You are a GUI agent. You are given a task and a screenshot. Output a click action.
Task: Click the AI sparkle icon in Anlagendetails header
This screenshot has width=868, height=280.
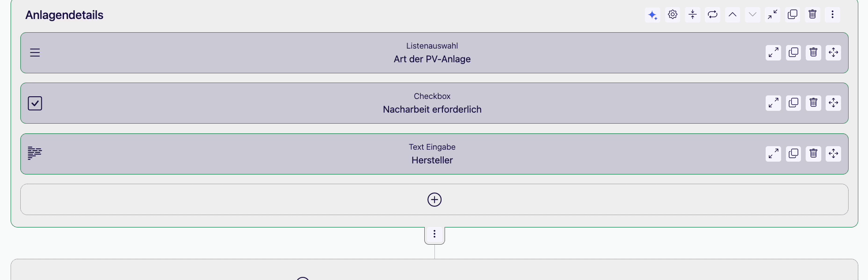tap(652, 15)
